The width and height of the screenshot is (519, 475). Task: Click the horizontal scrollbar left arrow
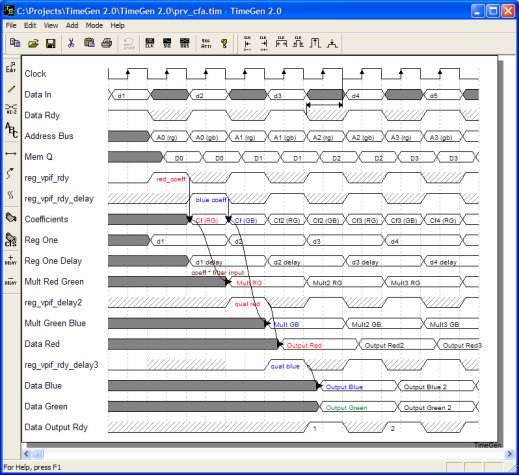[x=27, y=454]
